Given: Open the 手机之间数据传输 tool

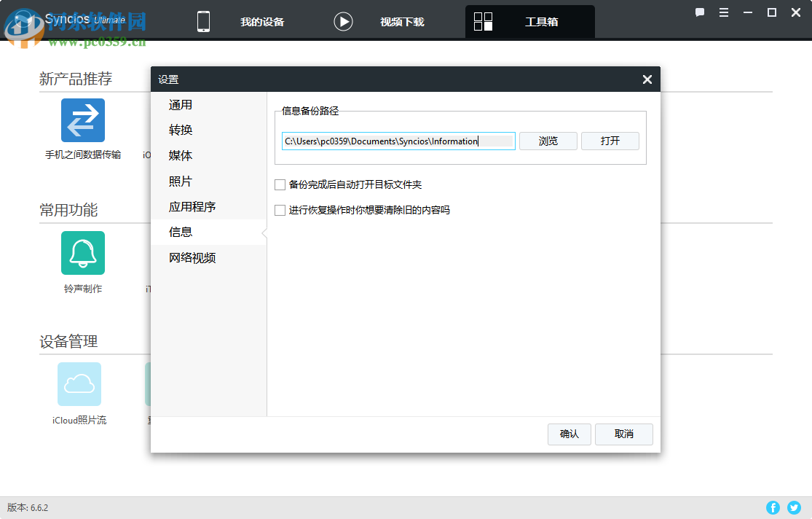Looking at the screenshot, I should [x=82, y=120].
